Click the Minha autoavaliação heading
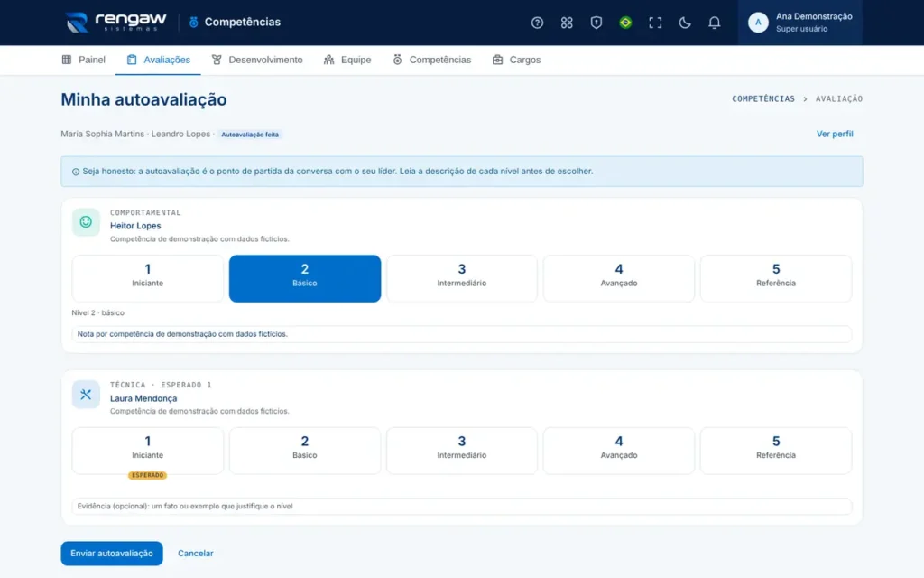The height and width of the screenshot is (578, 924). (x=143, y=99)
